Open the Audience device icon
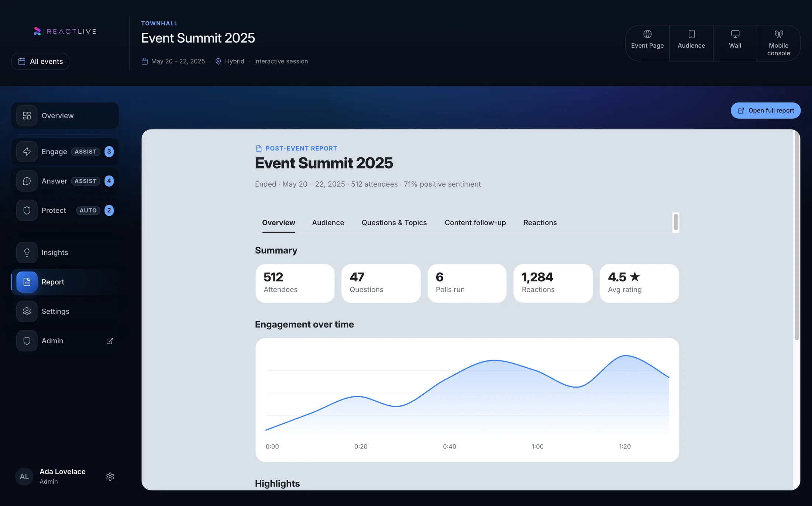The width and height of the screenshot is (812, 506). (x=691, y=34)
